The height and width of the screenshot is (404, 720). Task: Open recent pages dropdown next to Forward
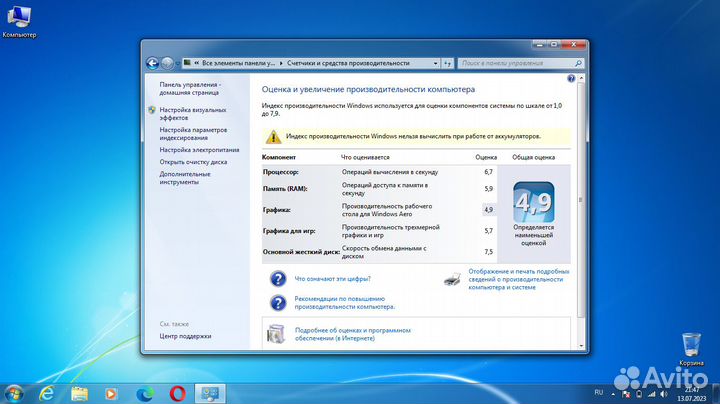tap(178, 63)
